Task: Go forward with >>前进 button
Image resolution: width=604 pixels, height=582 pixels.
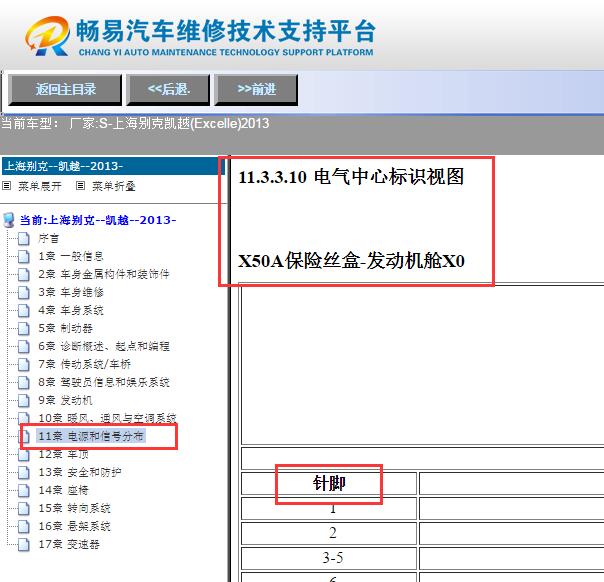Action: pos(256,89)
